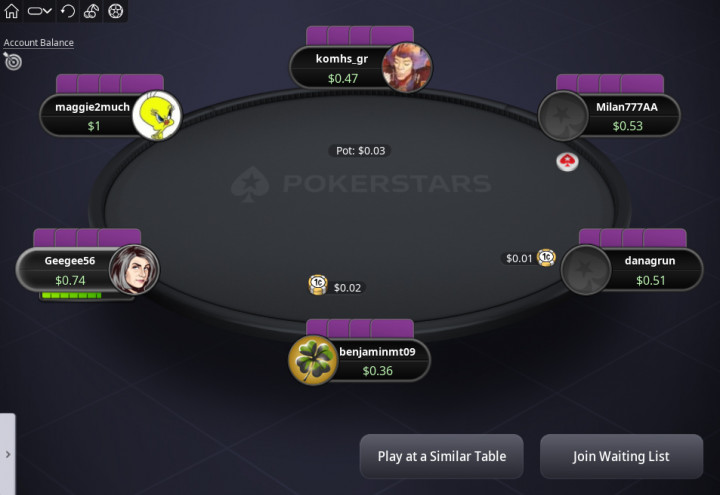The image size is (720, 495).
Task: Go to the Home lobby icon
Action: [11, 11]
